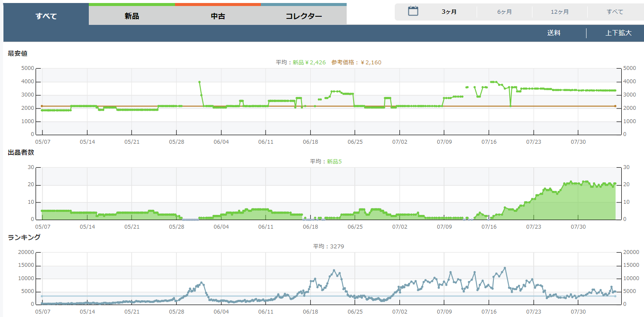This screenshot has height=317, width=644.
Task: Click the 最安値 chart heading
Action: click(x=18, y=54)
